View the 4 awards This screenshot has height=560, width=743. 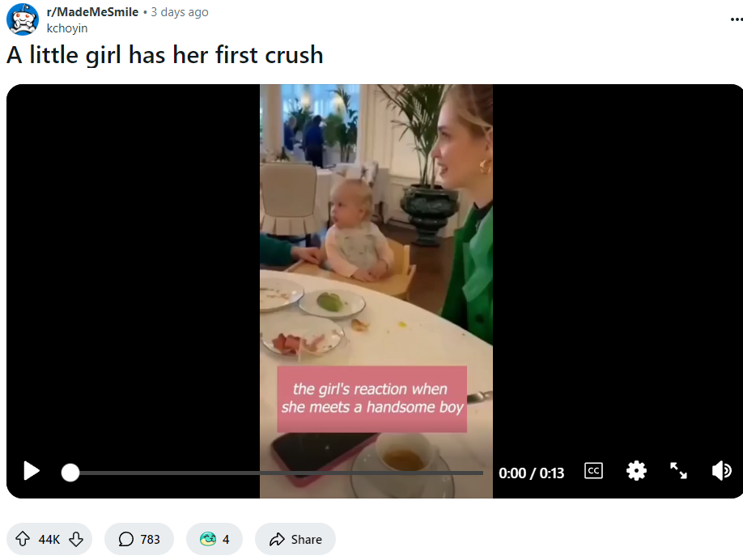click(214, 539)
